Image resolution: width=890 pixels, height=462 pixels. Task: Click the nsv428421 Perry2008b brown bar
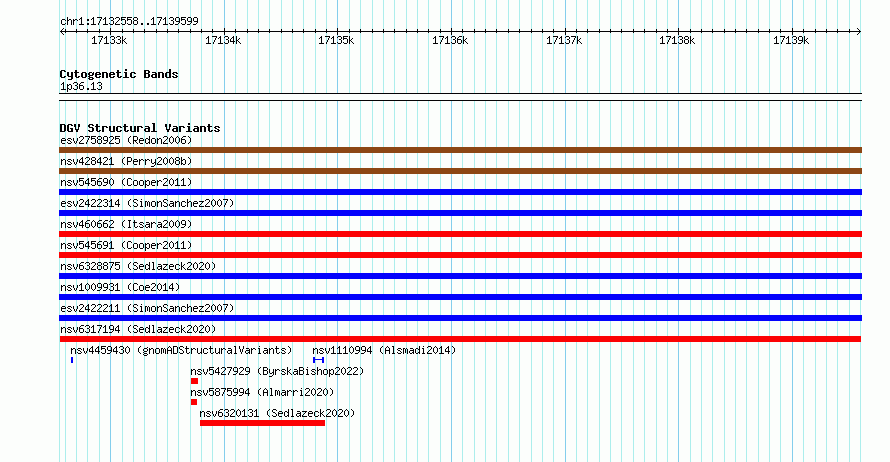coord(460,171)
